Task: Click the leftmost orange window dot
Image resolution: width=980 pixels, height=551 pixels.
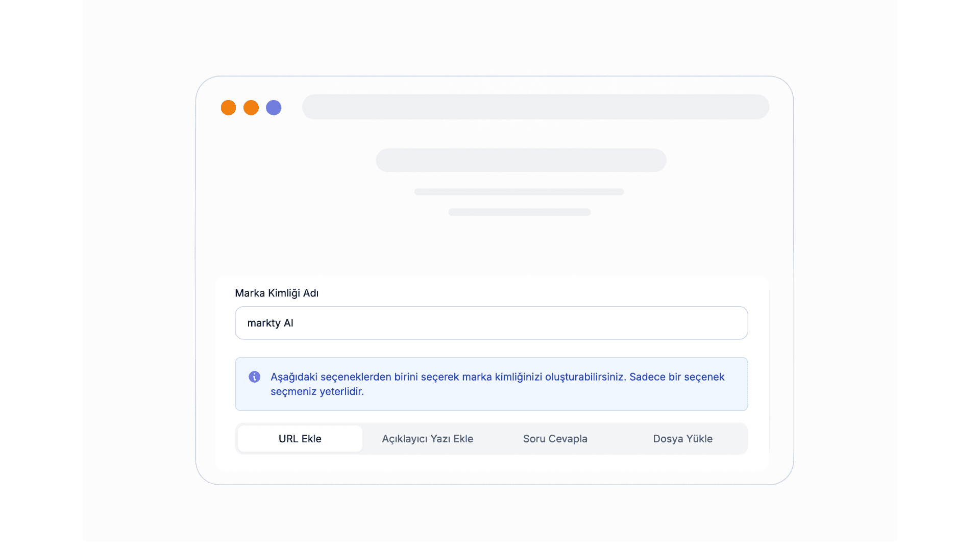Action: click(228, 108)
